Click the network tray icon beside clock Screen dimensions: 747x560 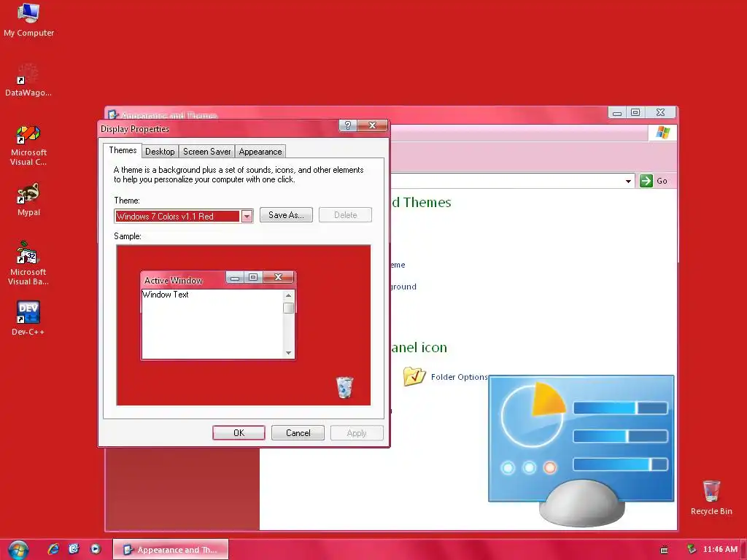692,550
